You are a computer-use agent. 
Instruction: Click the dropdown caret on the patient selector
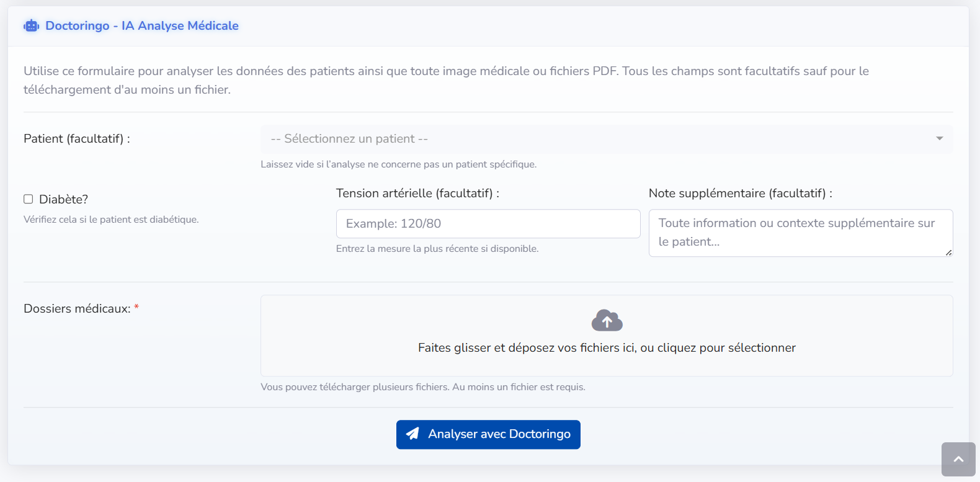coord(939,139)
